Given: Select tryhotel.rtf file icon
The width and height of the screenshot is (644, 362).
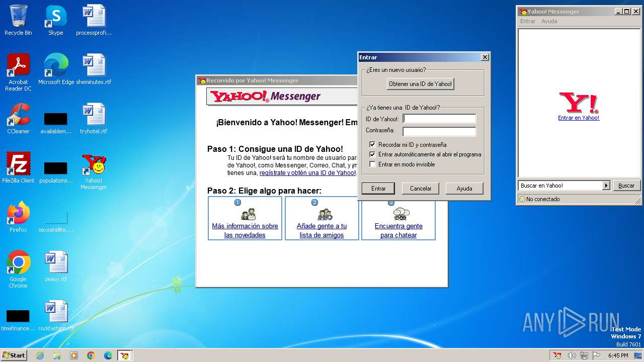Looking at the screenshot, I should (94, 119).
